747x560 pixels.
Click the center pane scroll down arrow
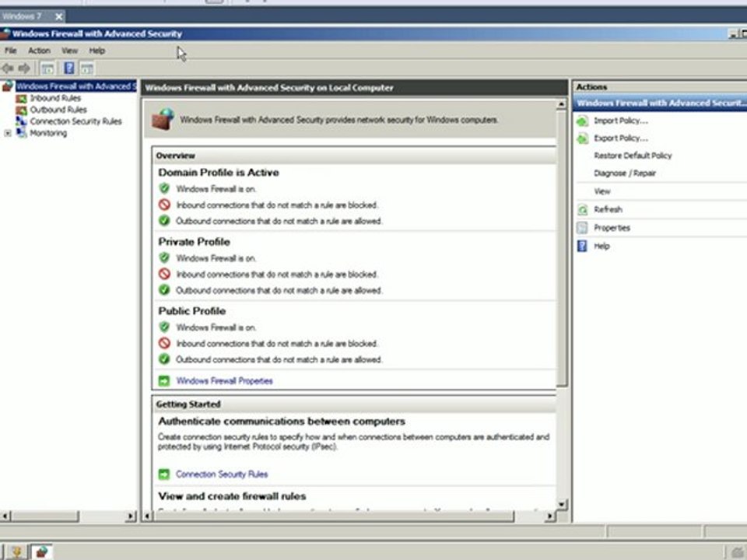click(x=562, y=504)
